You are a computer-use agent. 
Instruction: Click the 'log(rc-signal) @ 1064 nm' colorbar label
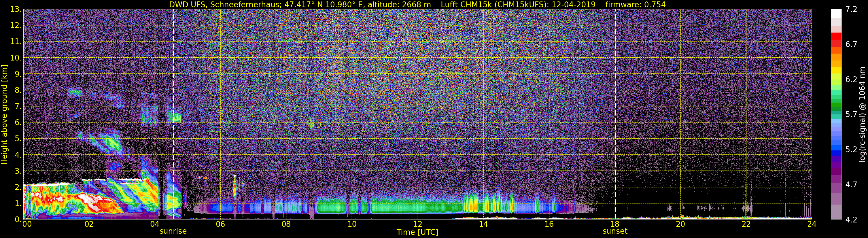pyautogui.click(x=862, y=115)
